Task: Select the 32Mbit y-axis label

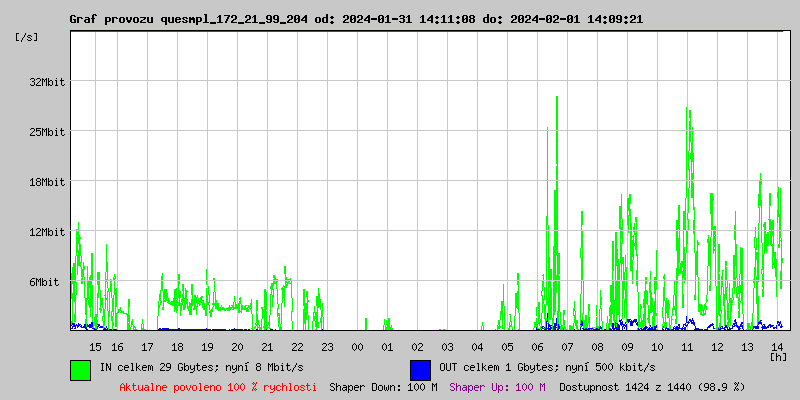Action: coord(47,82)
